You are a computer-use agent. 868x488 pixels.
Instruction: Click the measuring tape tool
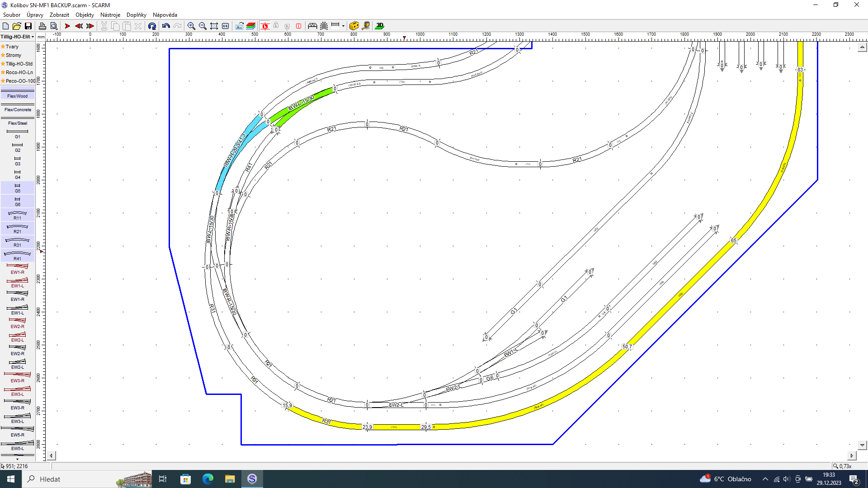(366, 26)
